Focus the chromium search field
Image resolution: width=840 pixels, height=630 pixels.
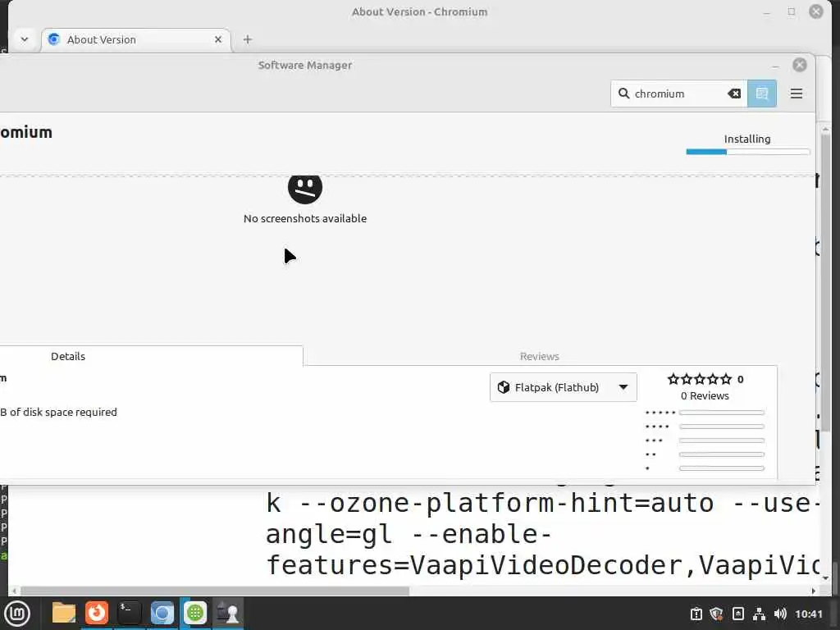(x=678, y=94)
